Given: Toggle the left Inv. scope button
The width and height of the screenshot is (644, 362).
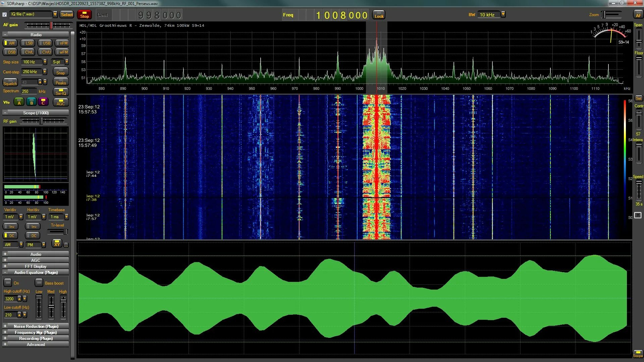Looking at the screenshot, I should point(10,226).
